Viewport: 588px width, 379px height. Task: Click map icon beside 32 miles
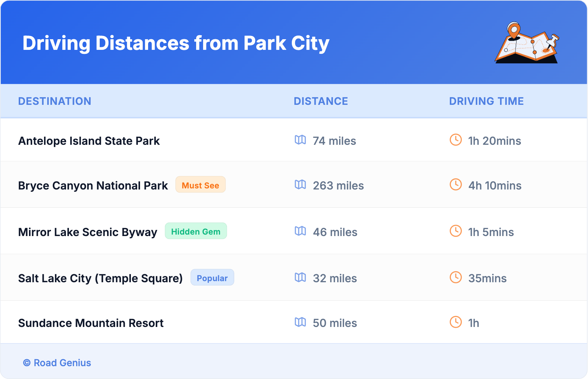[300, 277]
